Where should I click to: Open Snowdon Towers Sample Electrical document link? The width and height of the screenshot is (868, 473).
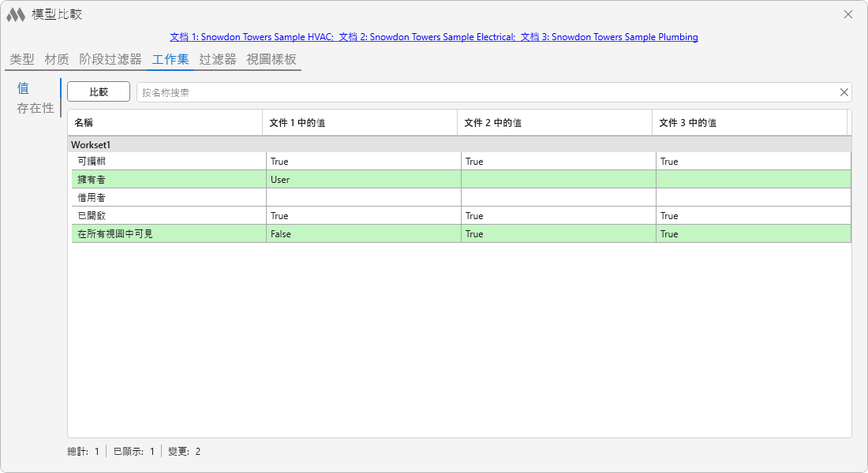coord(427,37)
